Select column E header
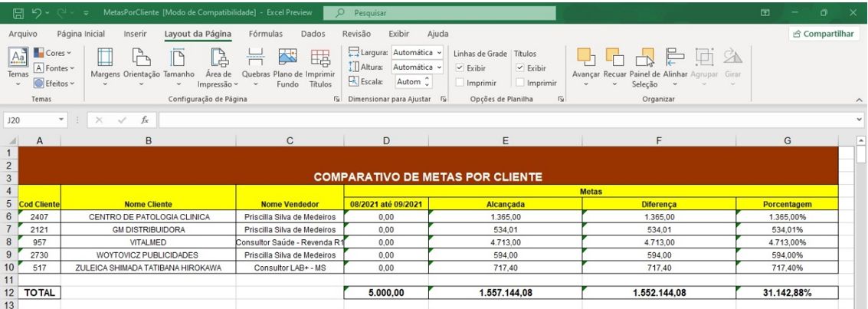868x309 pixels. pyautogui.click(x=506, y=141)
